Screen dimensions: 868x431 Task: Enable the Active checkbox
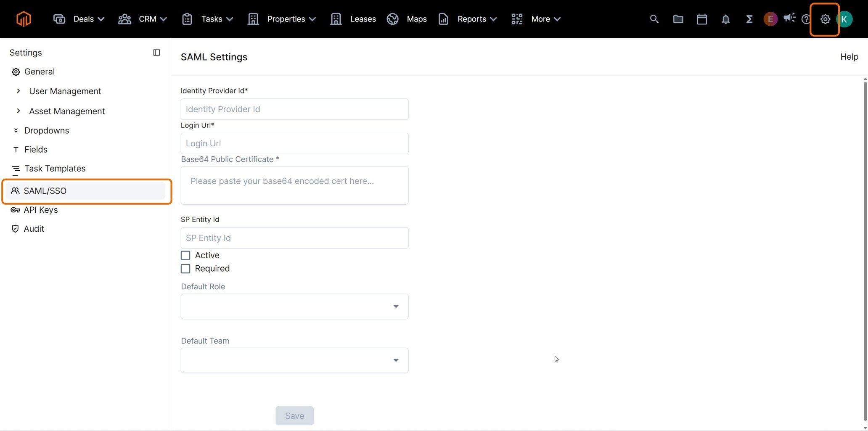pos(185,255)
